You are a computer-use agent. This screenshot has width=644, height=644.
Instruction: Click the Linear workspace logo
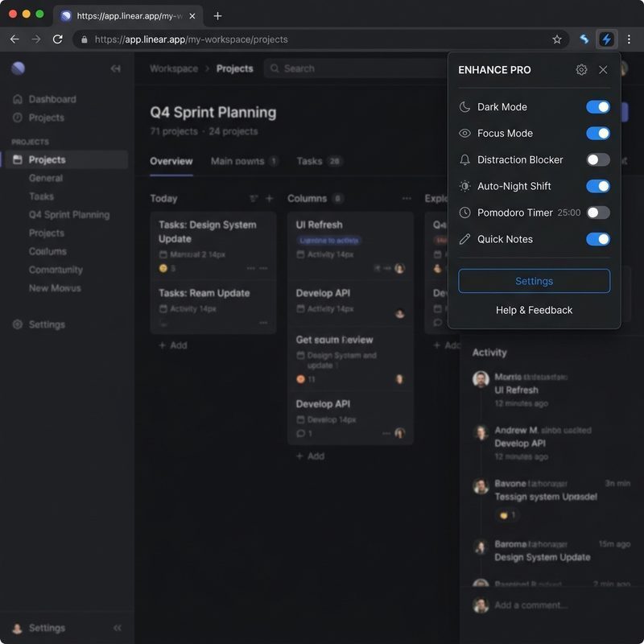(18, 68)
